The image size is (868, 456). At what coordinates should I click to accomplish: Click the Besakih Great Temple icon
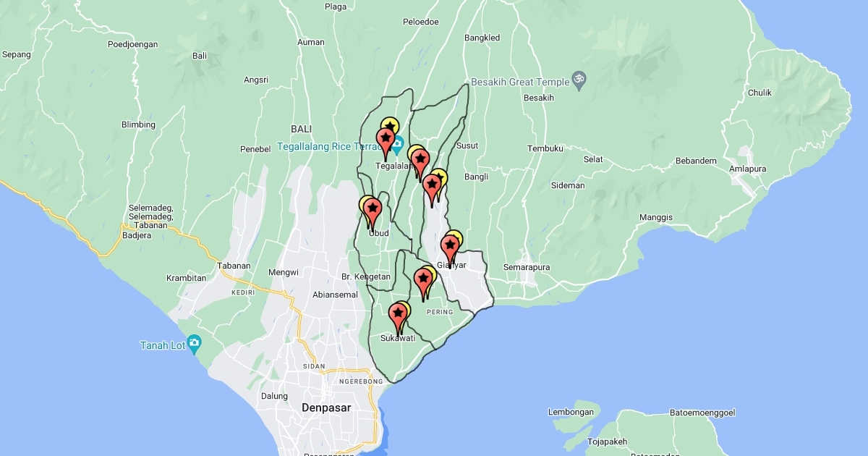click(x=579, y=78)
